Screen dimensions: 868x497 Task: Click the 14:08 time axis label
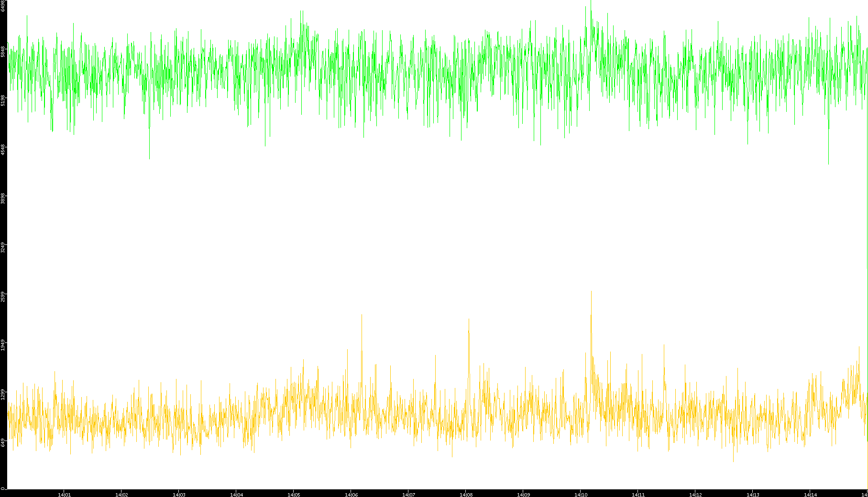[x=466, y=495]
